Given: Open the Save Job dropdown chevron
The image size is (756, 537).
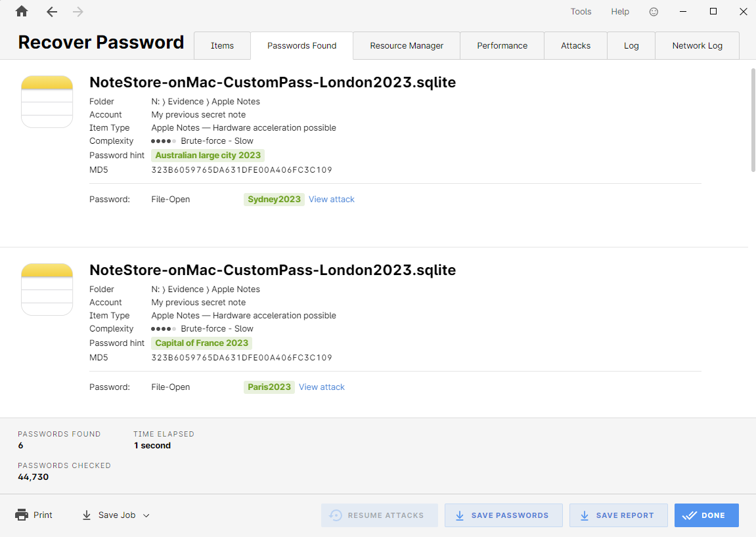Looking at the screenshot, I should 146,515.
